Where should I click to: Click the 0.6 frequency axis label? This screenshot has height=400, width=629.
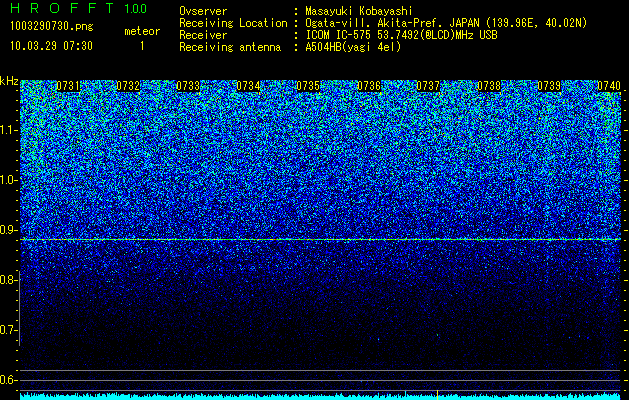tap(8, 380)
